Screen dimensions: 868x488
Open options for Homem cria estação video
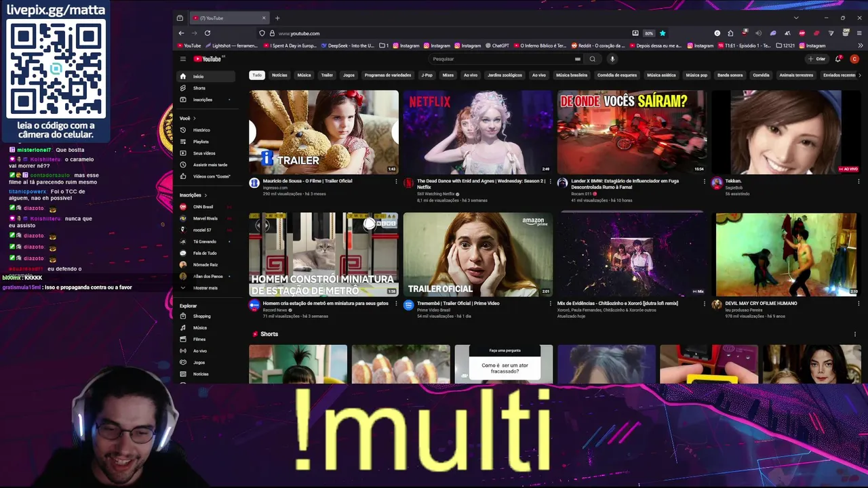tap(396, 304)
